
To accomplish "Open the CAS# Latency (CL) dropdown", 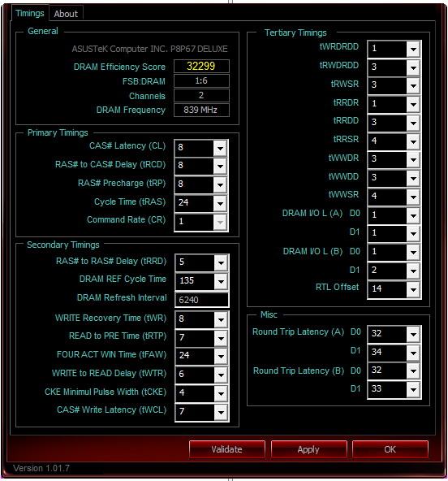I will pyautogui.click(x=220, y=149).
